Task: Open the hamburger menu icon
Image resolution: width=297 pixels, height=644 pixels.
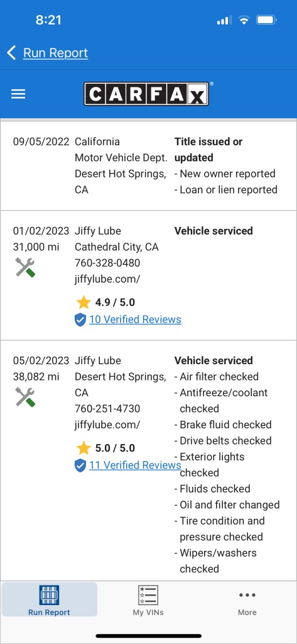Action: pyautogui.click(x=18, y=94)
